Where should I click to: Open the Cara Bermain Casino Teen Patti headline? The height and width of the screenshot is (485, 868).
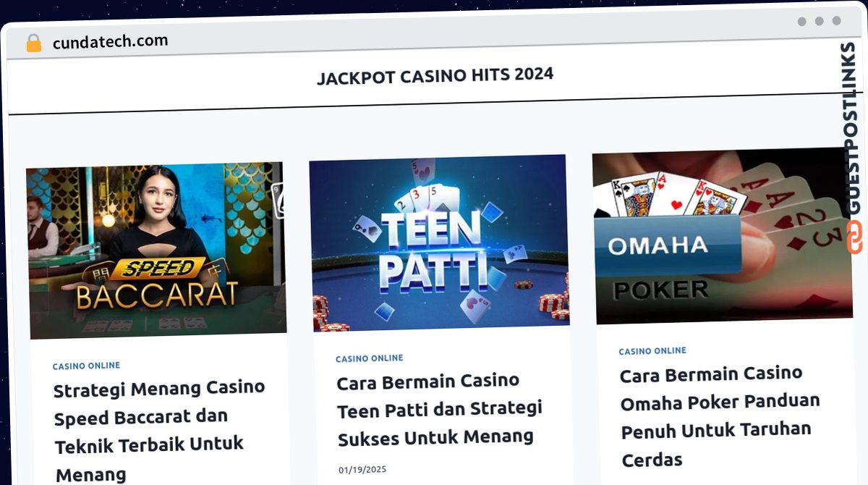[439, 409]
